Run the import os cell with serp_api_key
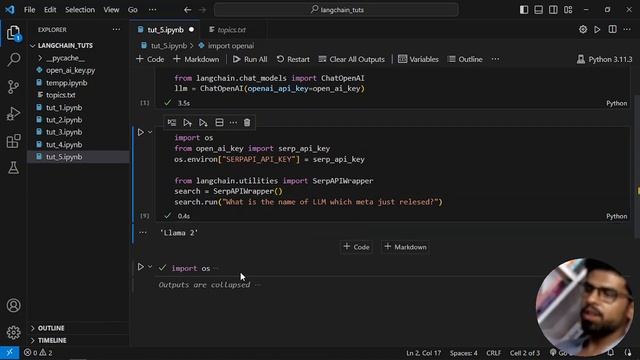 [140, 132]
